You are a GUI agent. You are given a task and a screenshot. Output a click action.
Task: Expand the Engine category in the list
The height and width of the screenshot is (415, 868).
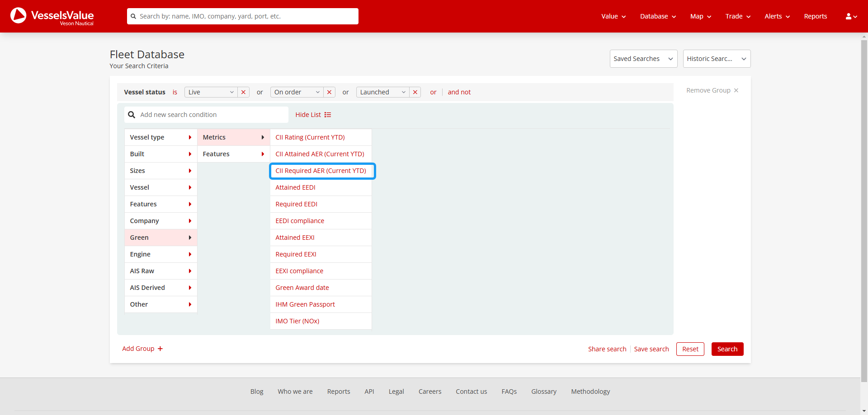[x=160, y=254]
